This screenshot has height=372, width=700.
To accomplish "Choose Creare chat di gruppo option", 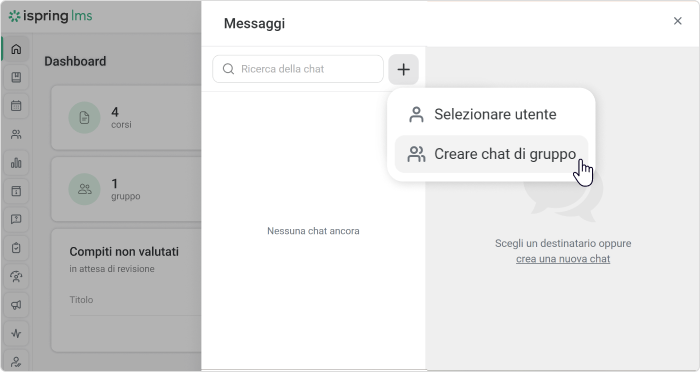I will click(492, 154).
